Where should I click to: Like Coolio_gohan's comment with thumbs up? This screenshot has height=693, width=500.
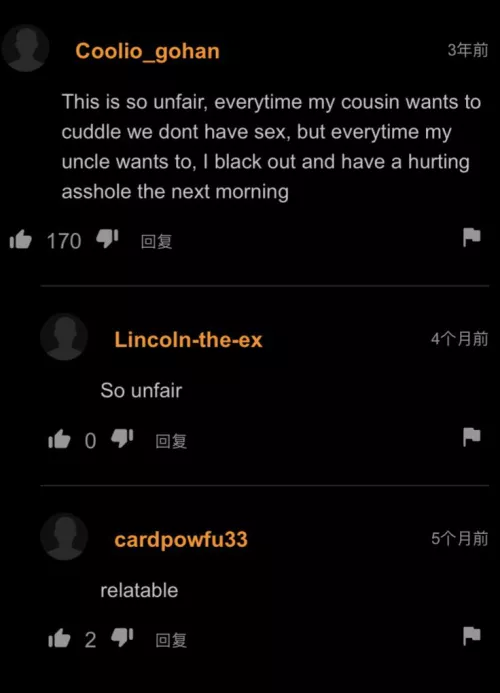tap(21, 240)
